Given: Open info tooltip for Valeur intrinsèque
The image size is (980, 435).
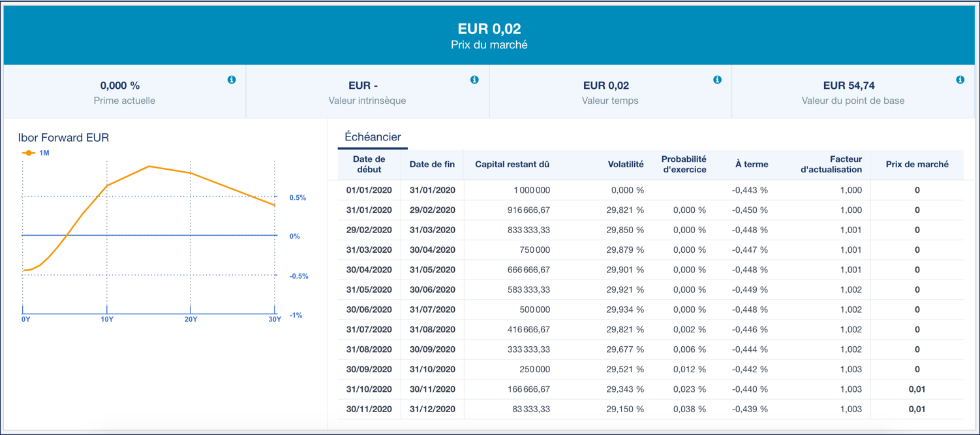Looking at the screenshot, I should click(x=475, y=79).
